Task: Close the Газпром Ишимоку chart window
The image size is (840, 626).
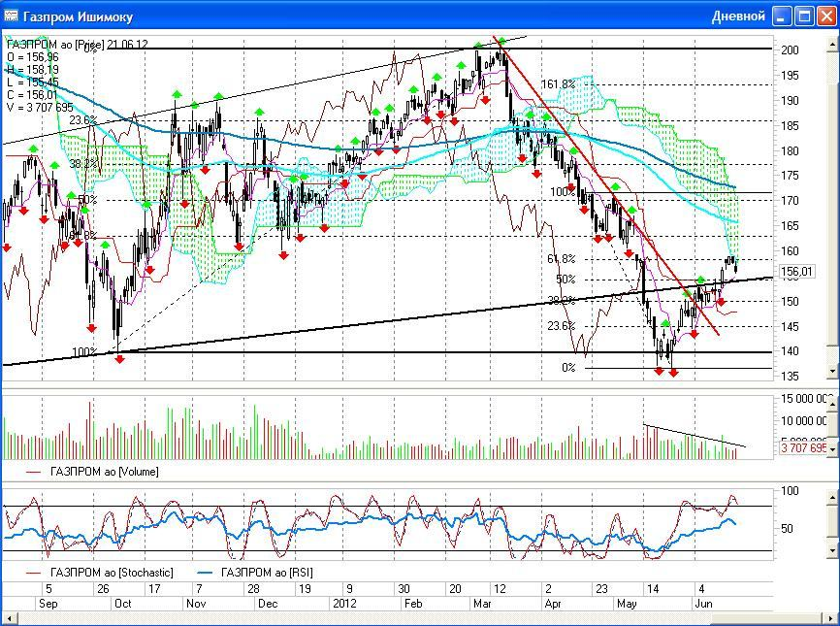Action: (x=826, y=16)
